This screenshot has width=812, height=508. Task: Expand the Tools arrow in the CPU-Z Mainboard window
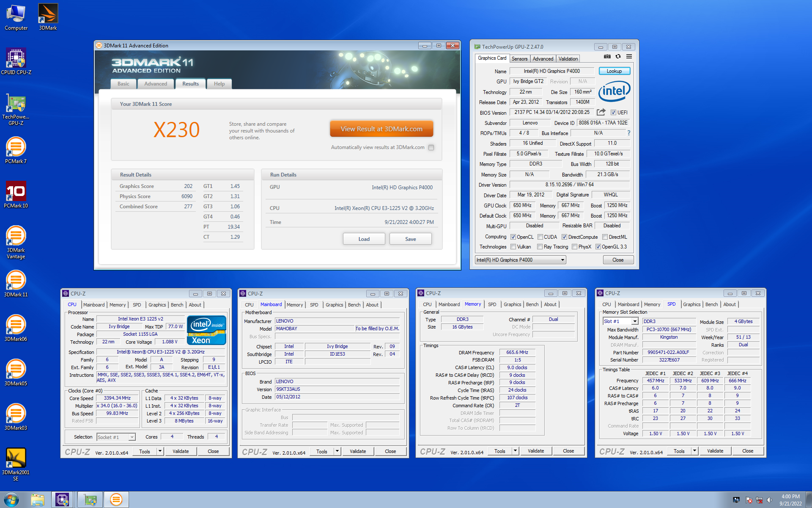coord(337,451)
